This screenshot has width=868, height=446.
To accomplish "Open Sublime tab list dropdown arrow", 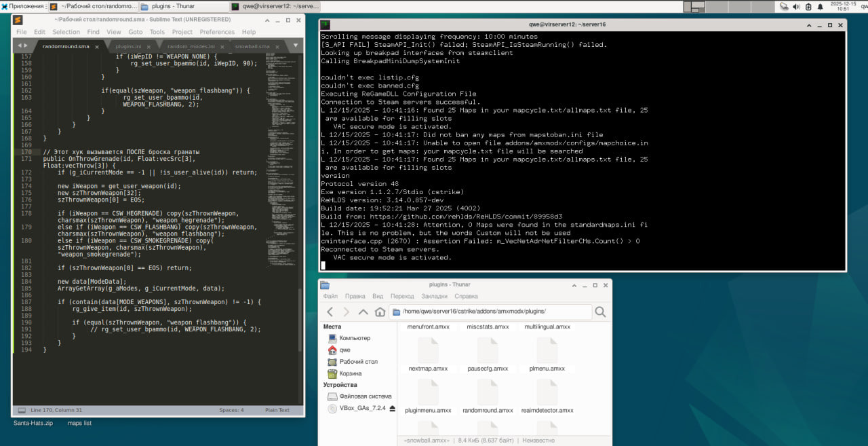I will (296, 45).
